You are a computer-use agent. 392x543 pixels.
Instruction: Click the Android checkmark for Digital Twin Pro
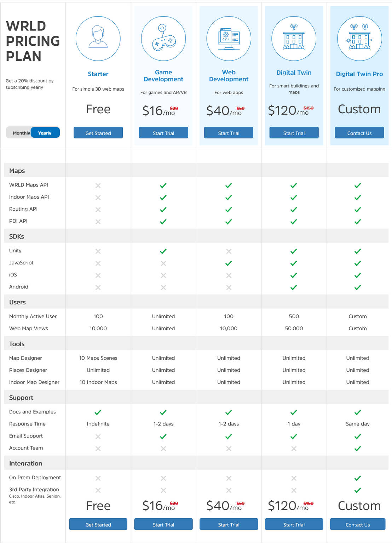pyautogui.click(x=358, y=287)
